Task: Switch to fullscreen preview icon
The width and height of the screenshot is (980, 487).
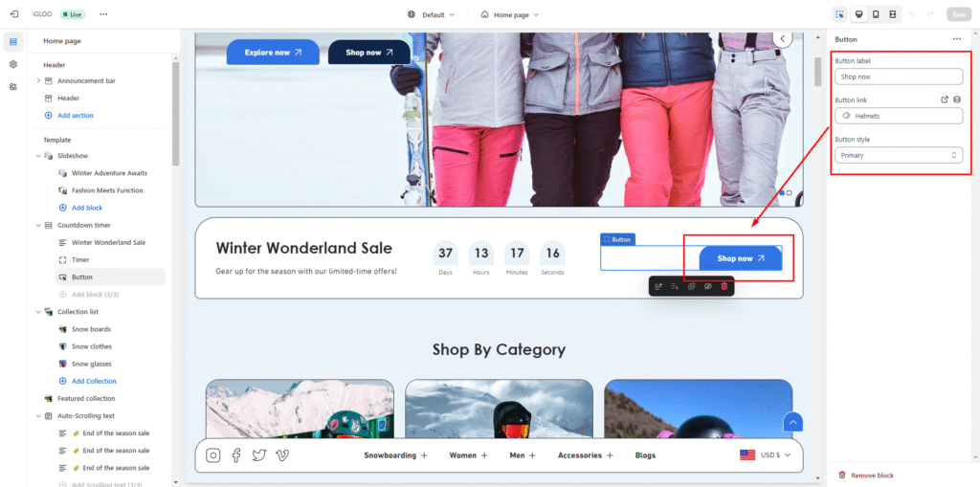Action: coord(893,14)
